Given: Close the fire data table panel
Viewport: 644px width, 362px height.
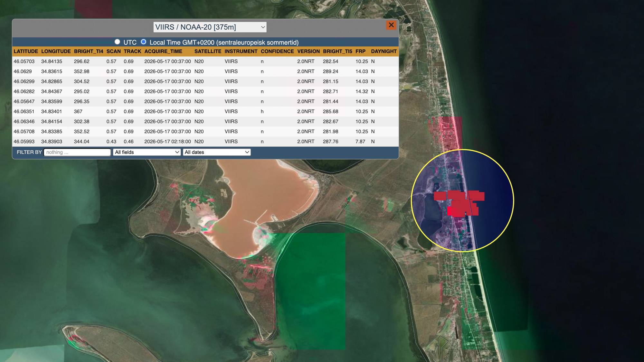Looking at the screenshot, I should pyautogui.click(x=391, y=25).
